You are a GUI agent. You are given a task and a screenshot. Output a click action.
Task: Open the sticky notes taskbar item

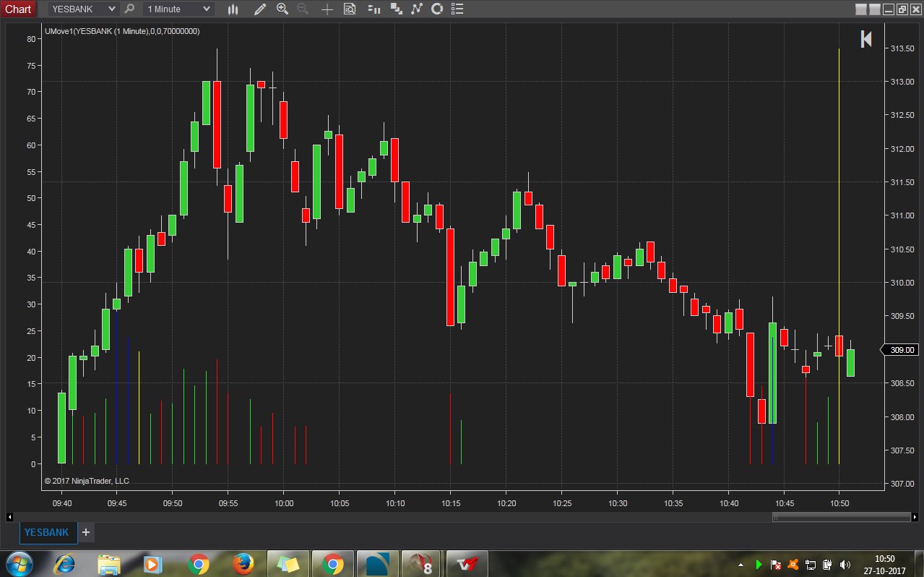(x=288, y=564)
